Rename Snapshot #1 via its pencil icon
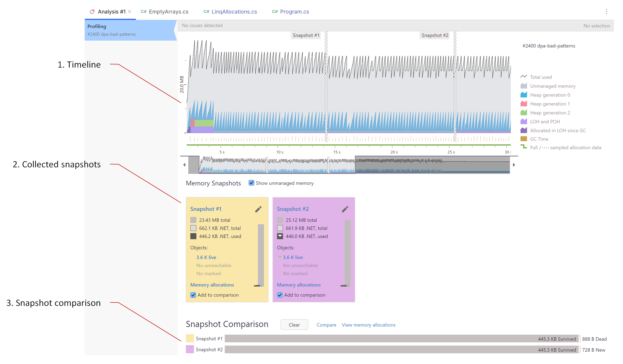 tap(259, 209)
